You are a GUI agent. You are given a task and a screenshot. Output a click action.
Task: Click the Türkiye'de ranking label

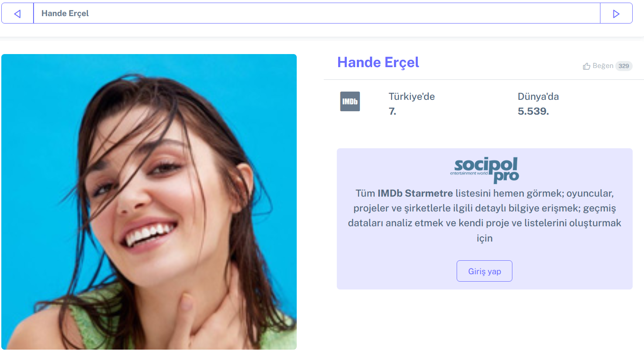click(412, 96)
